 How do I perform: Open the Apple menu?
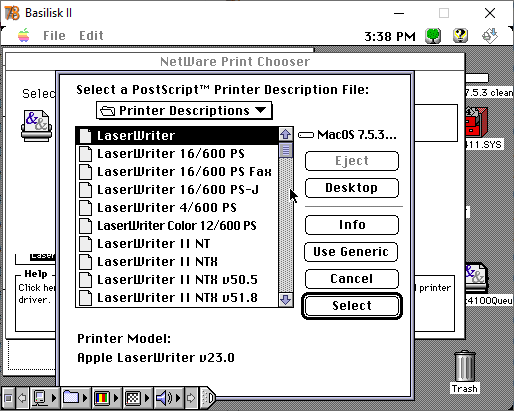tap(24, 35)
